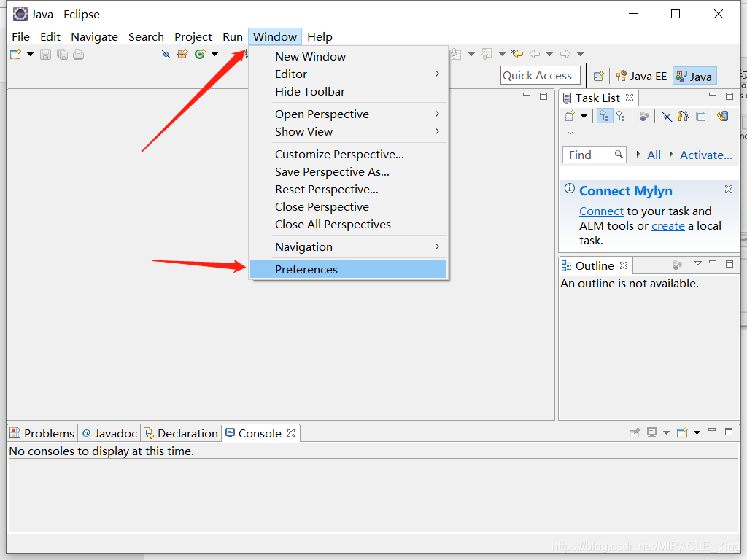Toggle the Hide Completed Tasks icon
Image resolution: width=747 pixels, height=560 pixels.
tap(667, 116)
